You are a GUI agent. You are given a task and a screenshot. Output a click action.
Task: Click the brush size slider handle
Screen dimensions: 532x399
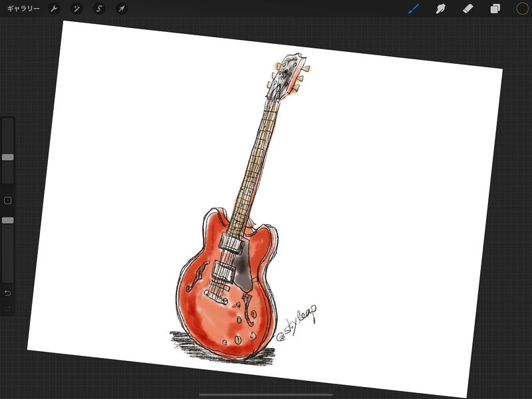pyautogui.click(x=8, y=158)
